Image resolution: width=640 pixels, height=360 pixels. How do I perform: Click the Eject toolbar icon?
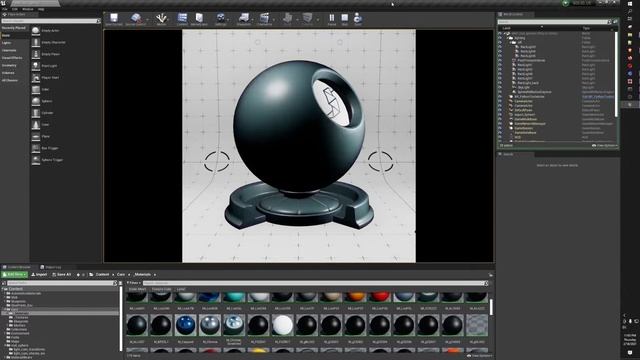click(x=358, y=18)
